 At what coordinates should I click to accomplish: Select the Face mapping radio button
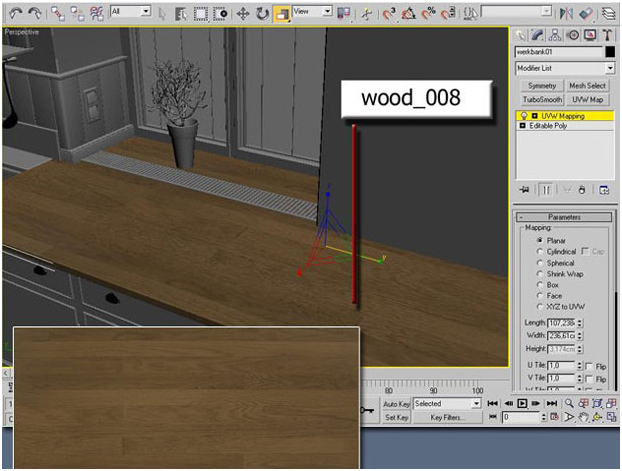(x=540, y=296)
